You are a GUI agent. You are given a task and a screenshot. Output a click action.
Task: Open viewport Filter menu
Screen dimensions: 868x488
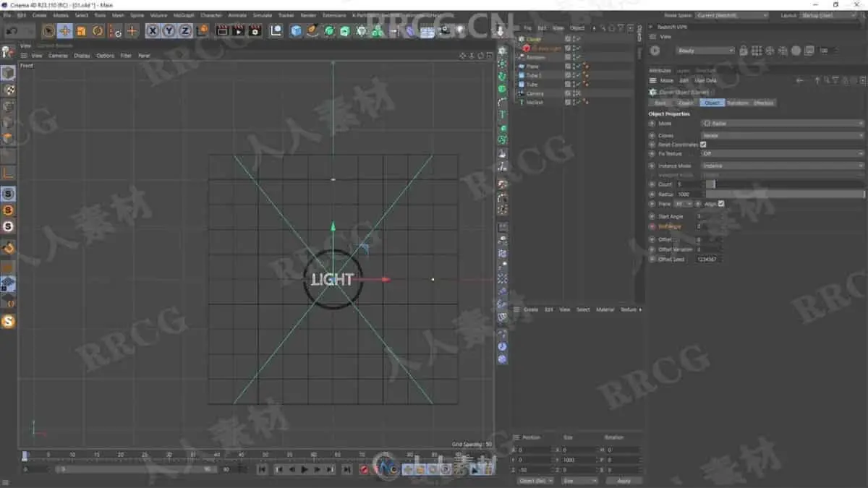126,56
